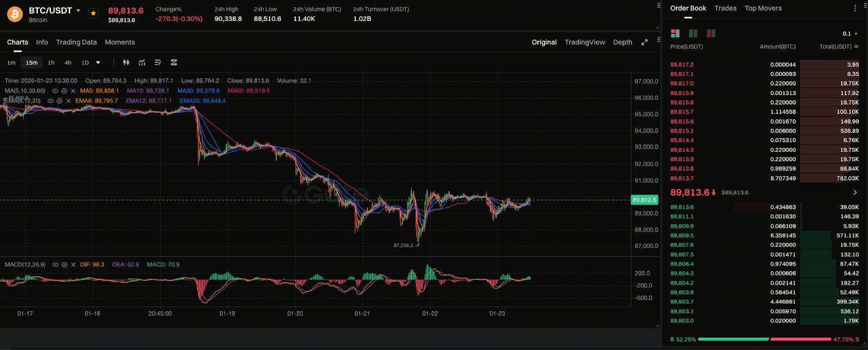Open order book three-dot options menu
Image resolution: width=868 pixels, height=350 pixels.
(855, 8)
